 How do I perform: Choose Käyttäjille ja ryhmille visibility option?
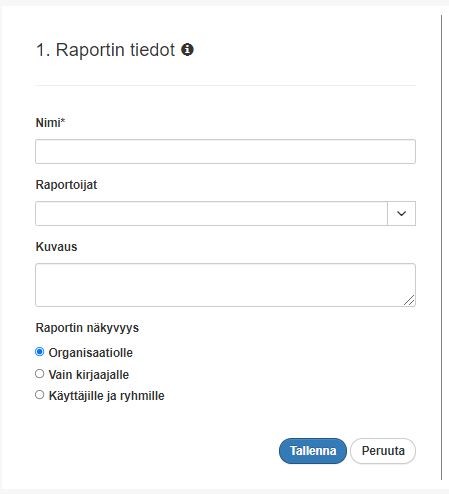click(x=40, y=395)
